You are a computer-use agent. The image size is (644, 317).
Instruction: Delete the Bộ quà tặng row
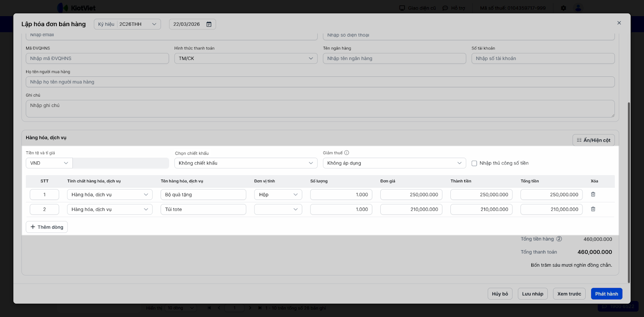593,194
